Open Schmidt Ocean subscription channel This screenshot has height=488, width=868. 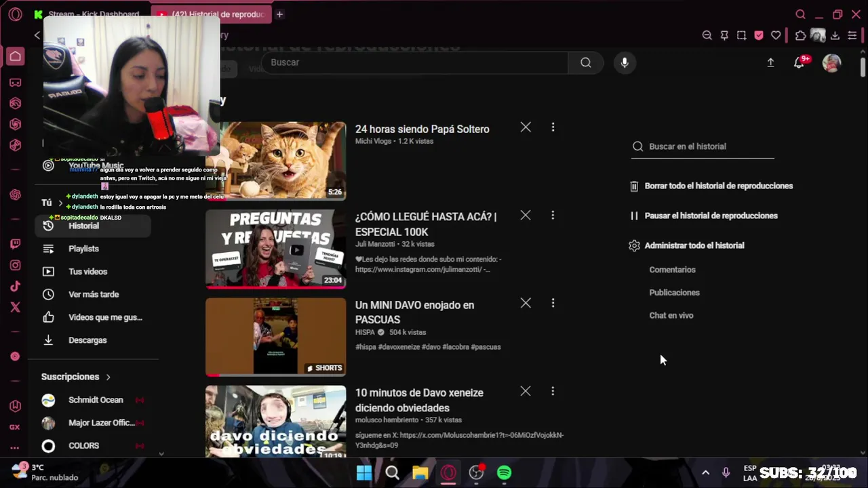93,400
